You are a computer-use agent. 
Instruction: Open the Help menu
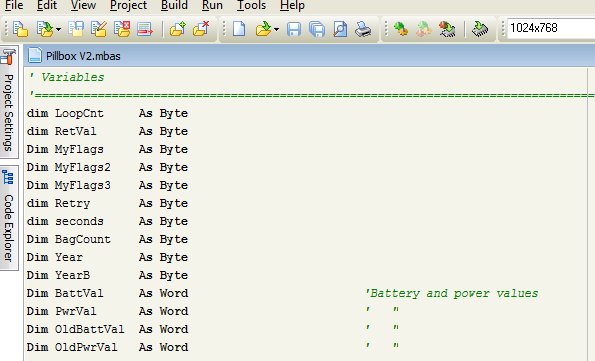pyautogui.click(x=292, y=6)
